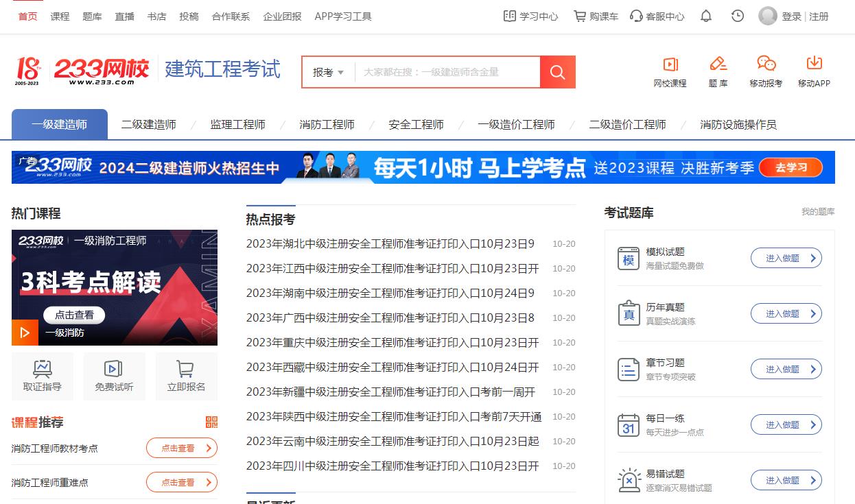Viewport: 855px width, 504px height.
Task: Open the 我的题库 link
Action: coord(818,212)
